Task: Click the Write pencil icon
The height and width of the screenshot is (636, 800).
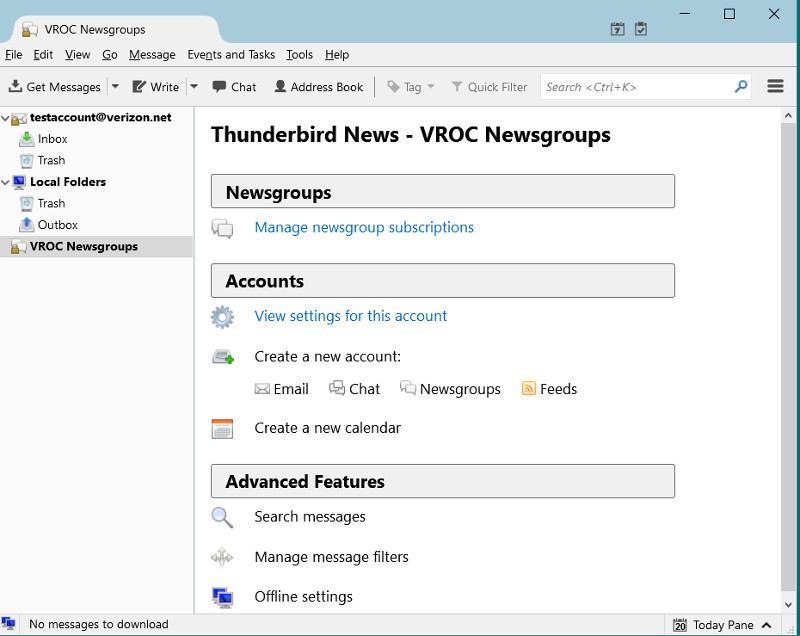Action: click(139, 86)
